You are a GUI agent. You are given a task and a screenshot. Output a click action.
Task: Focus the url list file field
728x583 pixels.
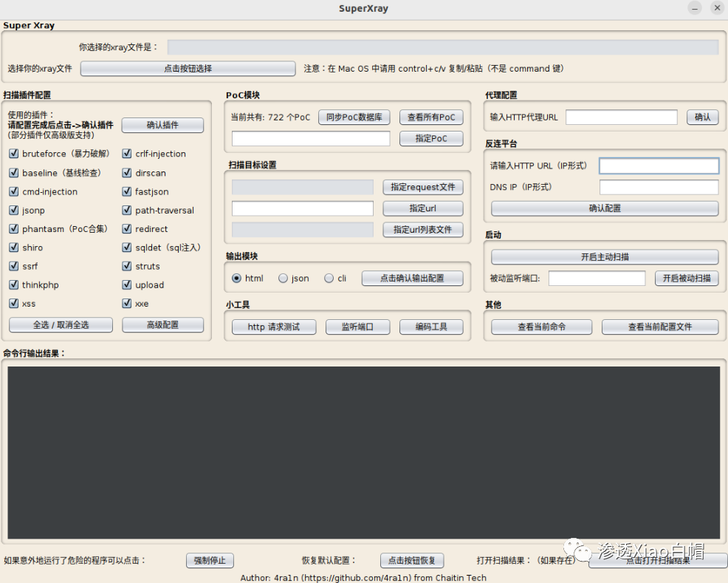point(303,230)
